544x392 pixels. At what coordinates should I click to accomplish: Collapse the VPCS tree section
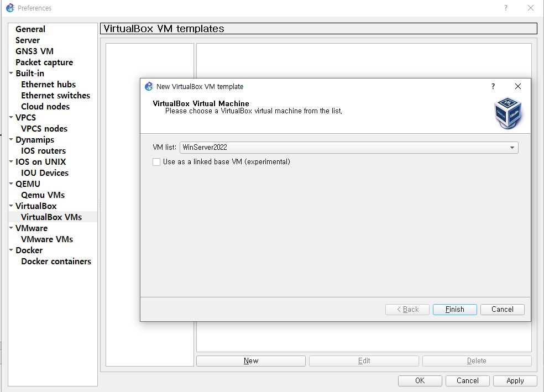pos(11,118)
